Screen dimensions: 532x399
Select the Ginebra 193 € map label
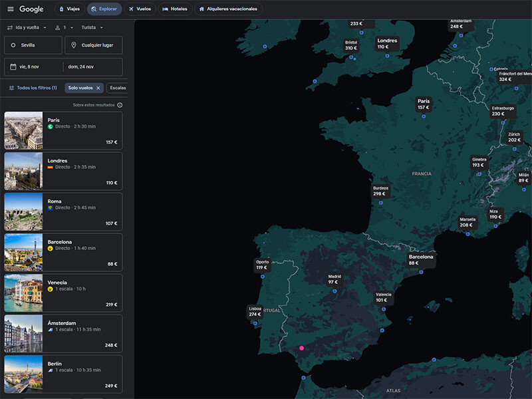click(x=479, y=162)
